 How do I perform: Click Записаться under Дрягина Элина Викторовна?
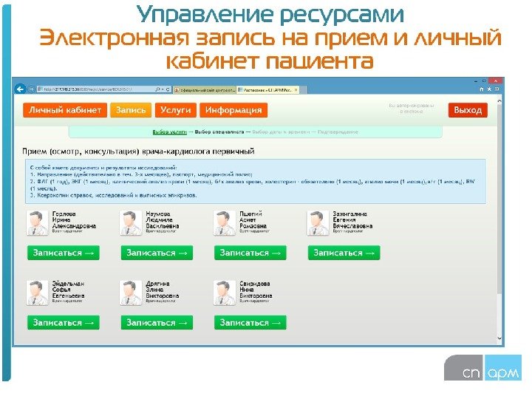157,323
